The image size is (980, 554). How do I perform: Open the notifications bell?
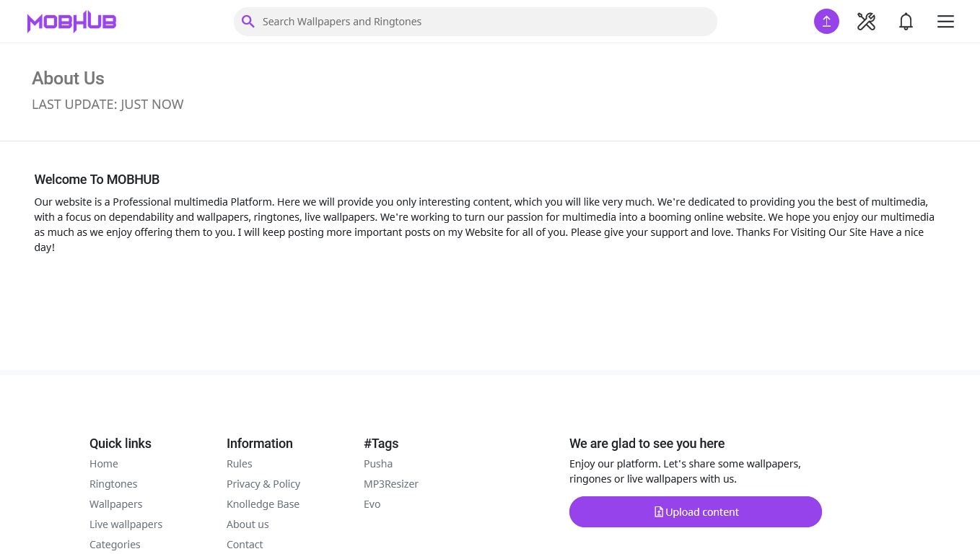(x=906, y=22)
